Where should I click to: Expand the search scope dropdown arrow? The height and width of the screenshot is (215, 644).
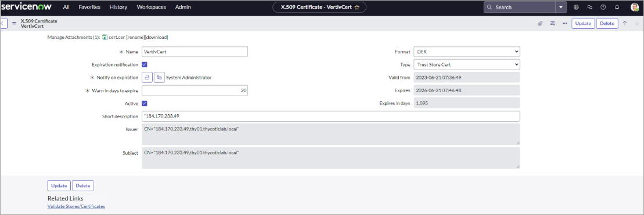click(x=561, y=8)
